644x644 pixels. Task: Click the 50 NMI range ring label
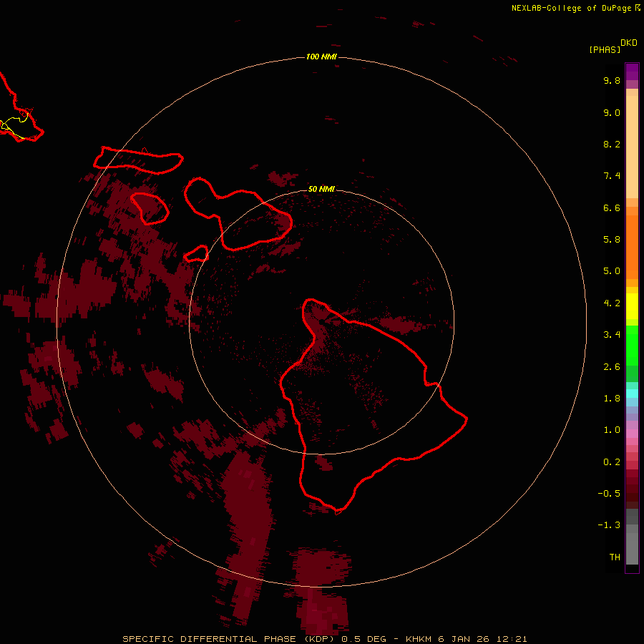[321, 189]
